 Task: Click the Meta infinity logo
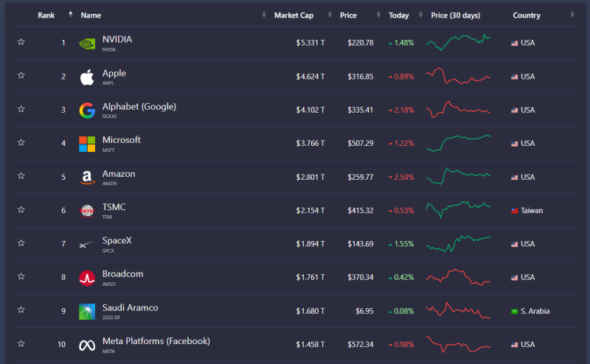(87, 345)
